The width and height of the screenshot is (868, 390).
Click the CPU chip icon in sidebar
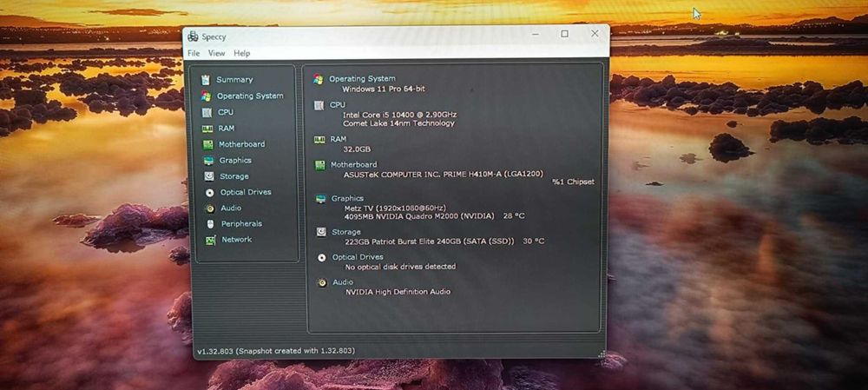point(207,112)
